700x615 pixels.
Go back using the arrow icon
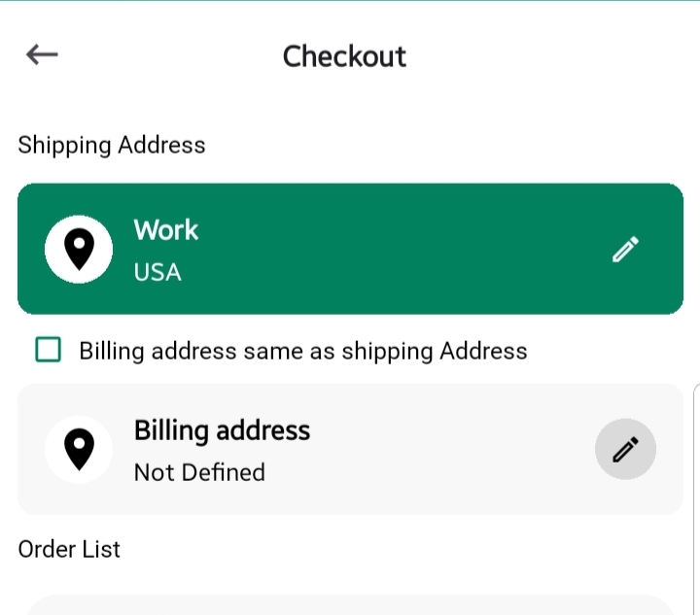43,55
